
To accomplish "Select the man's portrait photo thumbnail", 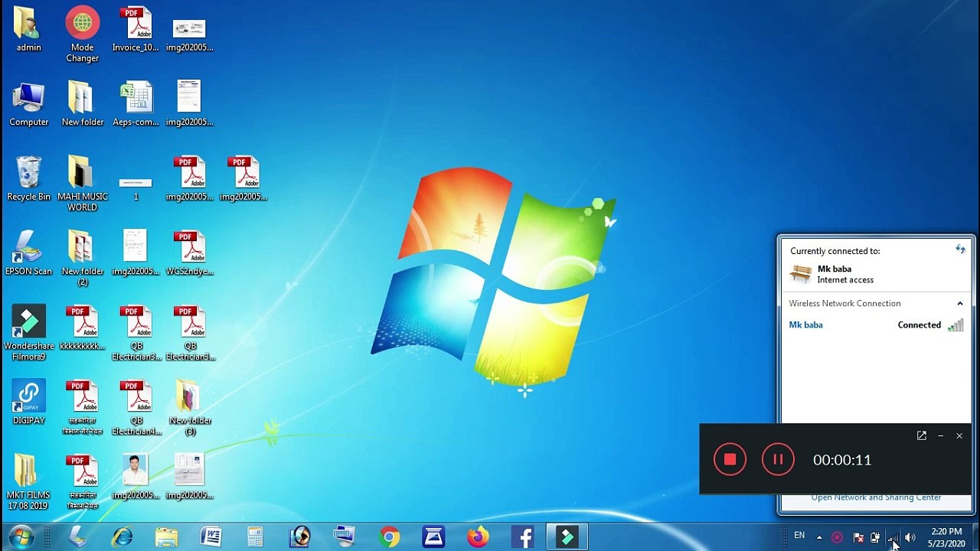I will (136, 470).
